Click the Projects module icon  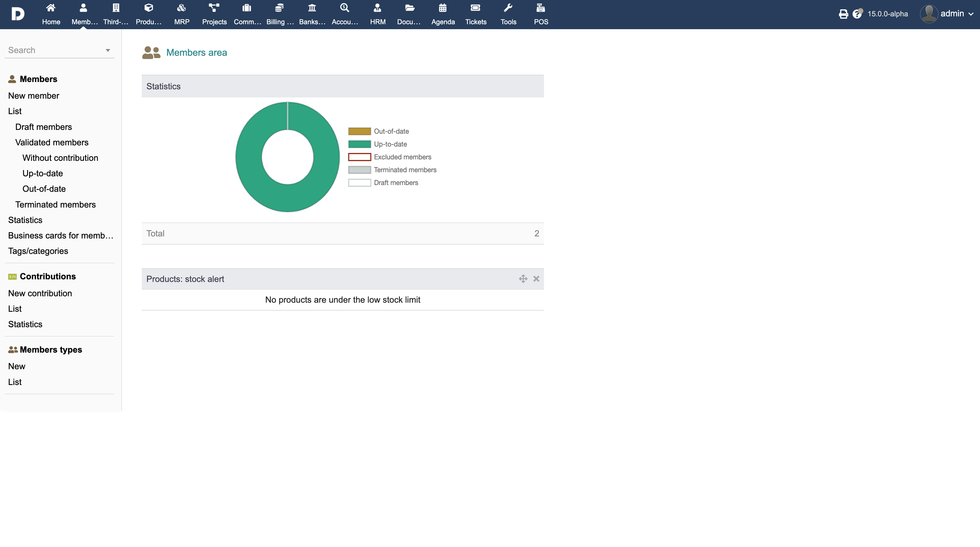point(214,8)
